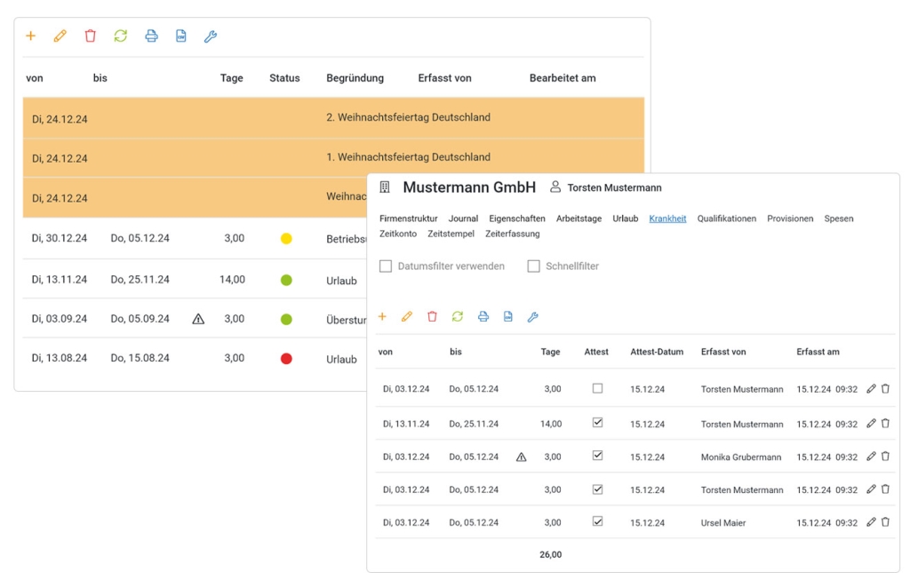Edit the Krankheit row with the unchecked Attest
The width and height of the screenshot is (910, 588).
[x=871, y=388]
